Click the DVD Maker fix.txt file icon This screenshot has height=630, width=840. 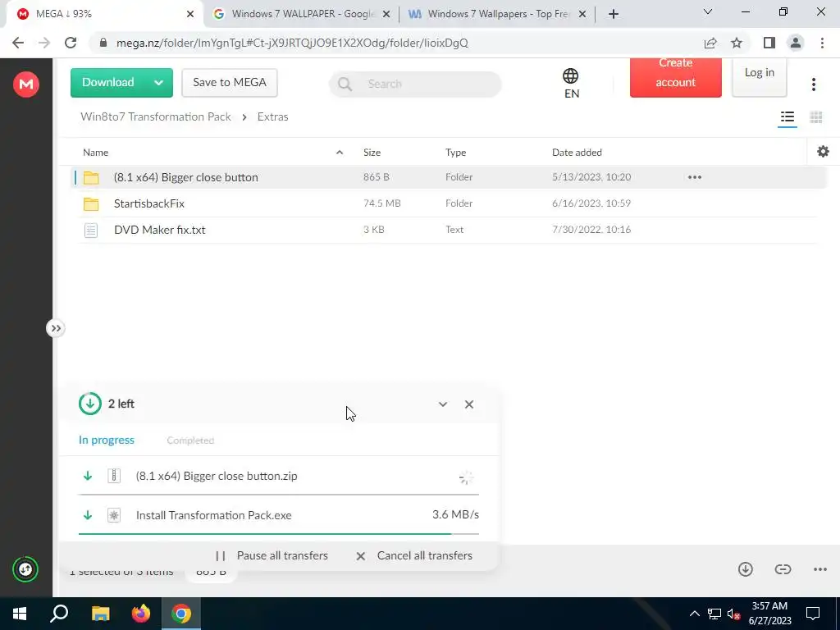pyautogui.click(x=91, y=231)
